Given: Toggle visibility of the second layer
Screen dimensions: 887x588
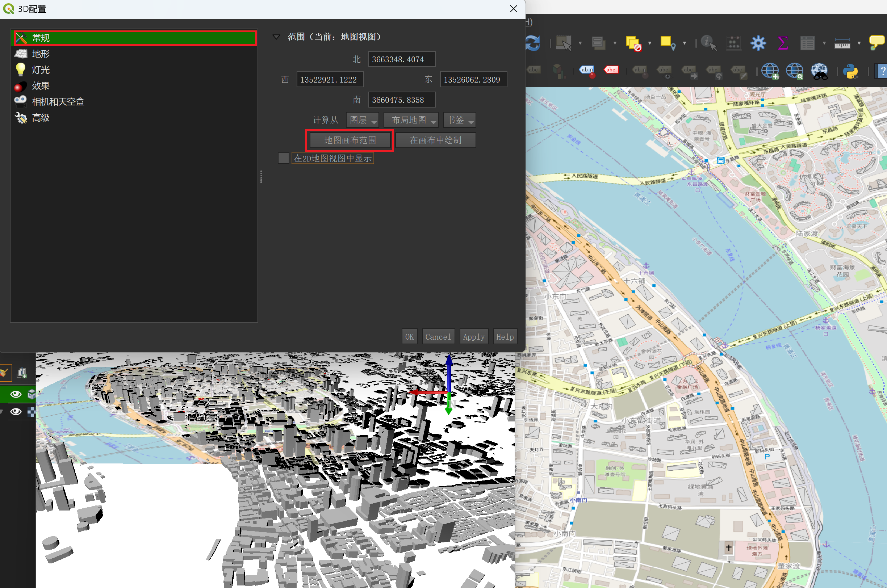Looking at the screenshot, I should (x=16, y=411).
